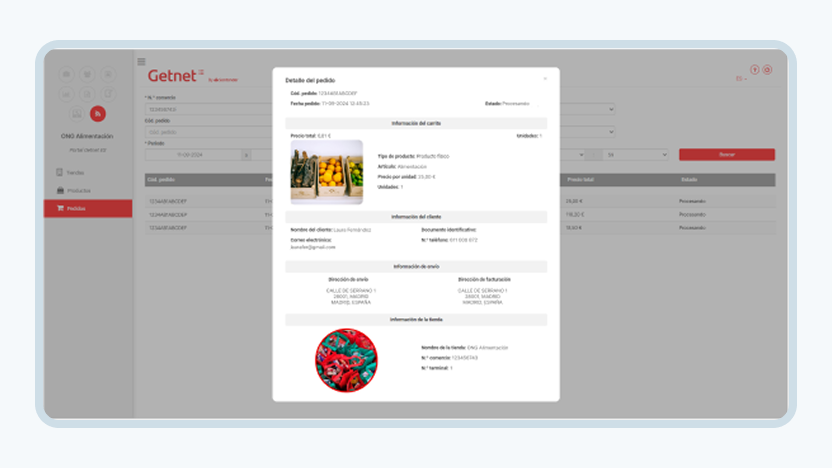This screenshot has height=468, width=832.
Task: Click the Tiendas sidebar icon
Action: [59, 172]
